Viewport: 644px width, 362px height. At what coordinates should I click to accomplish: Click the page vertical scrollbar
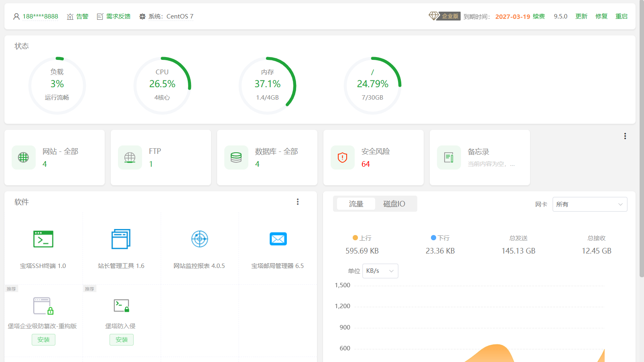click(x=642, y=139)
